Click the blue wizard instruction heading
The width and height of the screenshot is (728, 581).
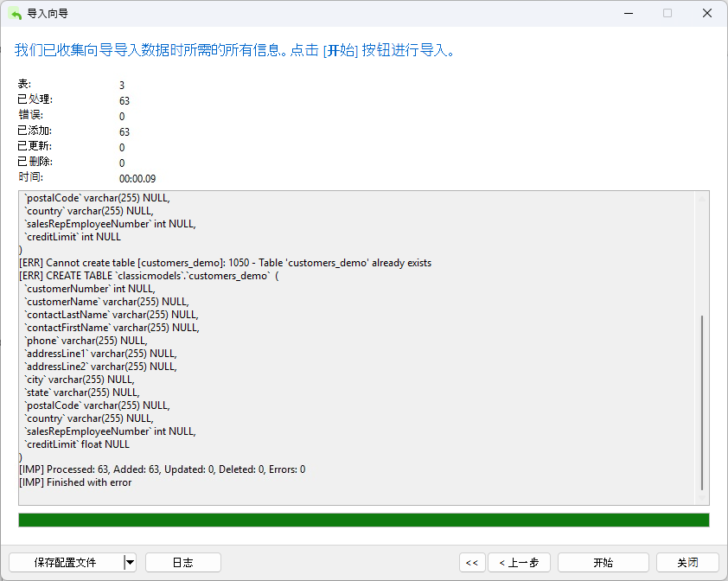pos(234,49)
